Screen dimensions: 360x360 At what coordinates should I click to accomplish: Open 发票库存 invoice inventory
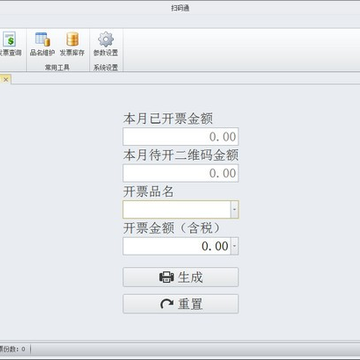point(72,44)
